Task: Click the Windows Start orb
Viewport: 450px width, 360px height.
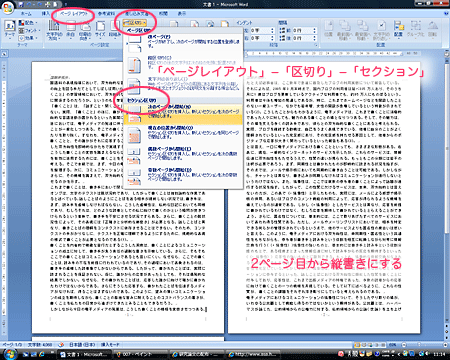Action: (10, 354)
